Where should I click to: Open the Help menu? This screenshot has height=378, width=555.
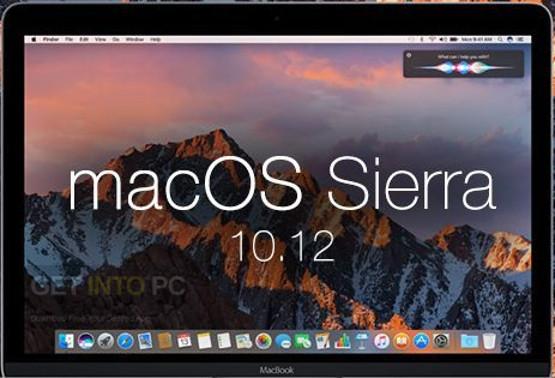[x=155, y=40]
